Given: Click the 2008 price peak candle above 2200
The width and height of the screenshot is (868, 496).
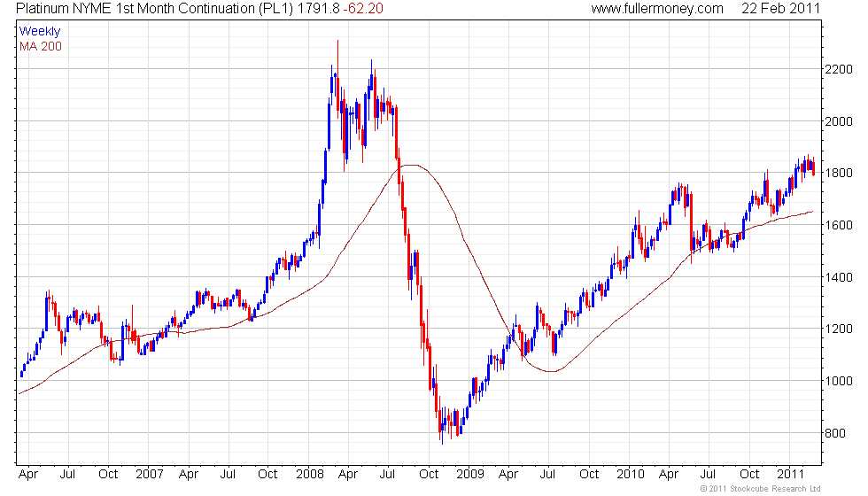Looking at the screenshot, I should point(337,78).
